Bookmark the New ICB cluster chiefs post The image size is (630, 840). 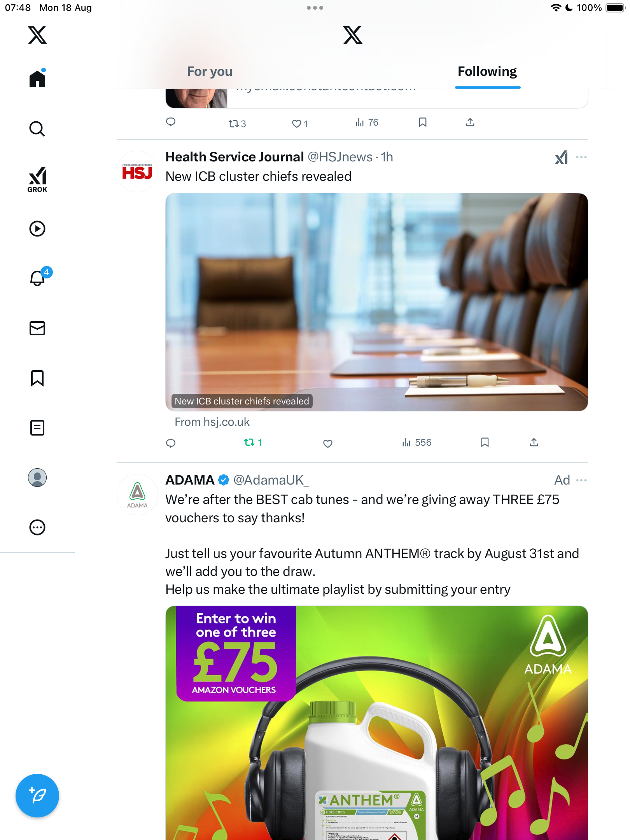[485, 443]
